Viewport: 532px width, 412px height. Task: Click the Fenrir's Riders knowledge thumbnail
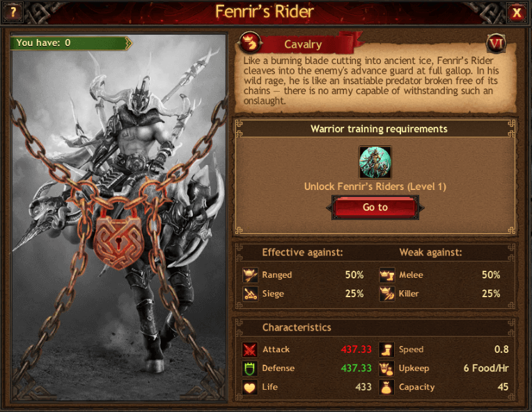tap(375, 162)
